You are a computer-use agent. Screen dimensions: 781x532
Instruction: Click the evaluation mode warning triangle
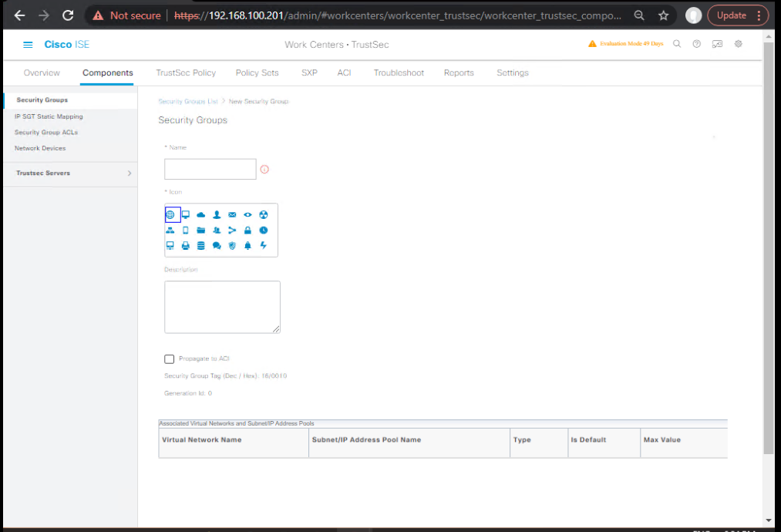(592, 44)
